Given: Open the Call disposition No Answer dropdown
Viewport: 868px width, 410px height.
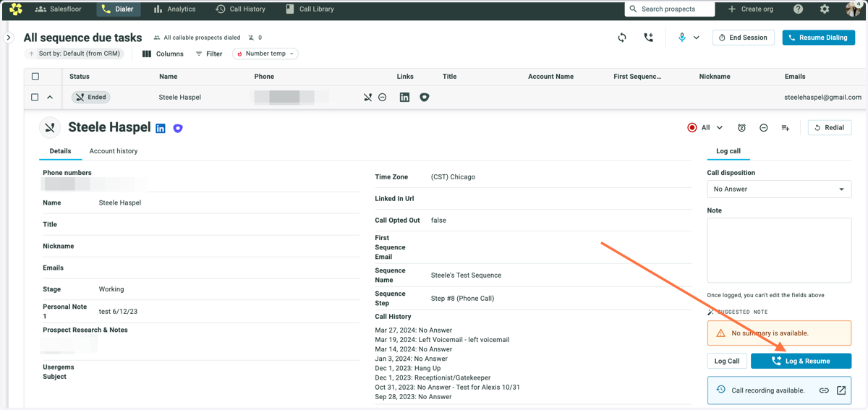Looking at the screenshot, I should click(x=779, y=189).
